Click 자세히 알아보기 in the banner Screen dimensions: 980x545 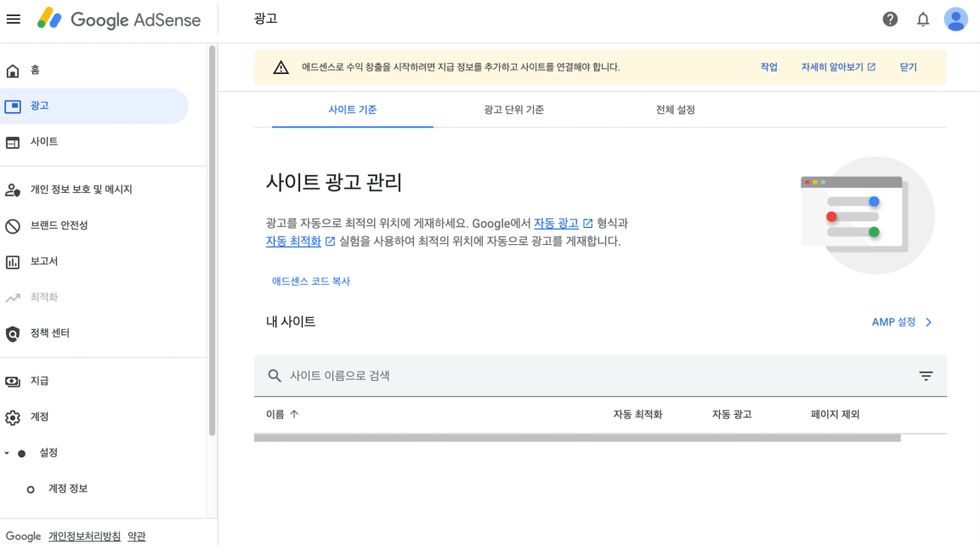tap(838, 67)
